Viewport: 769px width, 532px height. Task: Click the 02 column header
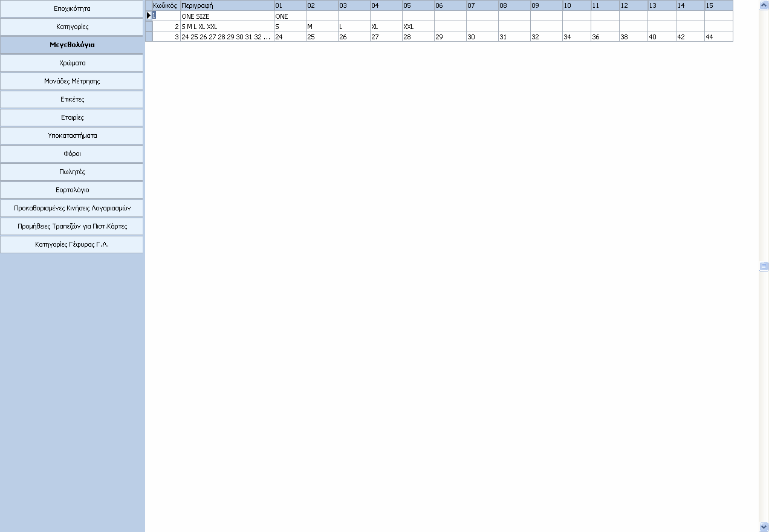click(322, 5)
